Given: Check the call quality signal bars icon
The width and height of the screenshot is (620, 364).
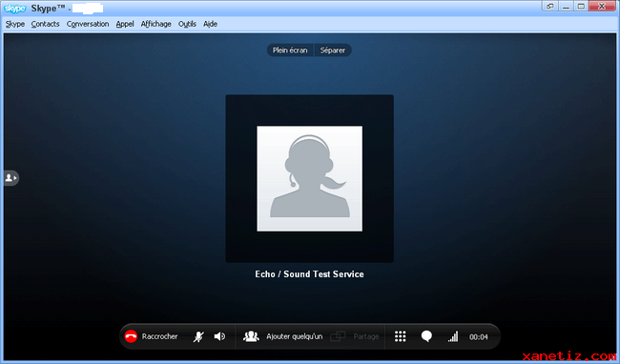Looking at the screenshot, I should tap(453, 336).
